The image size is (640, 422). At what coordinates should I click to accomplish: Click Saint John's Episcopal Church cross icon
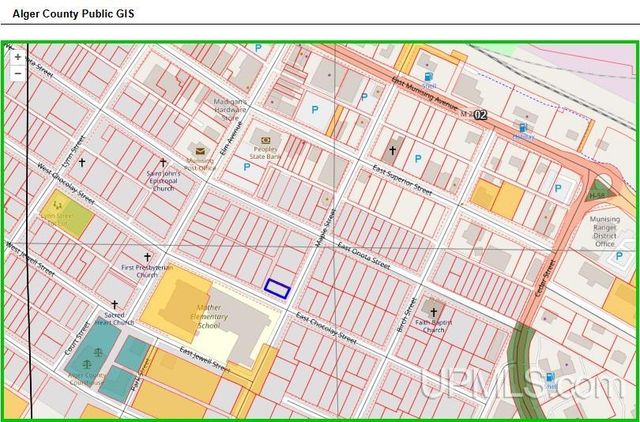point(163,162)
